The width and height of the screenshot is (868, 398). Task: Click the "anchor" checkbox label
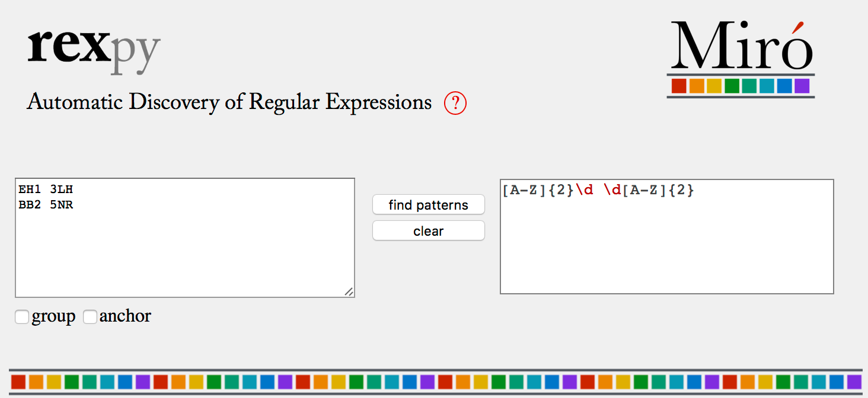tap(125, 316)
